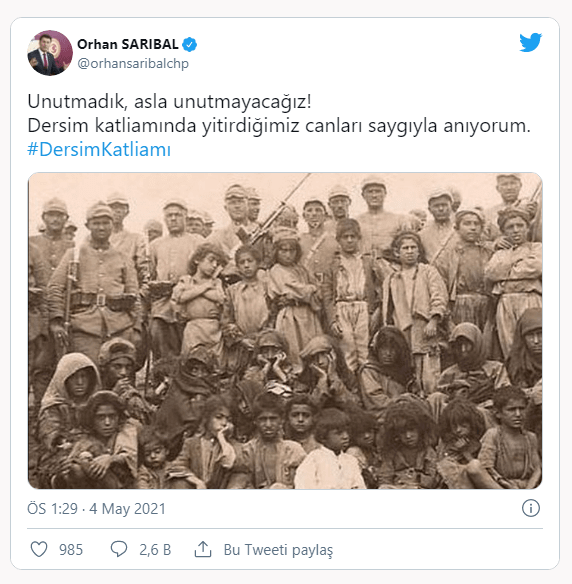Click the sentence starting "Dersim katliamında"
This screenshot has height=584, width=572.
click(279, 126)
